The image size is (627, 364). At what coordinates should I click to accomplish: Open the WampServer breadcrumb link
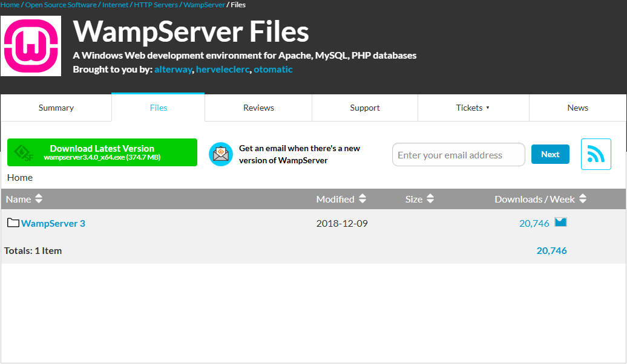click(x=205, y=5)
